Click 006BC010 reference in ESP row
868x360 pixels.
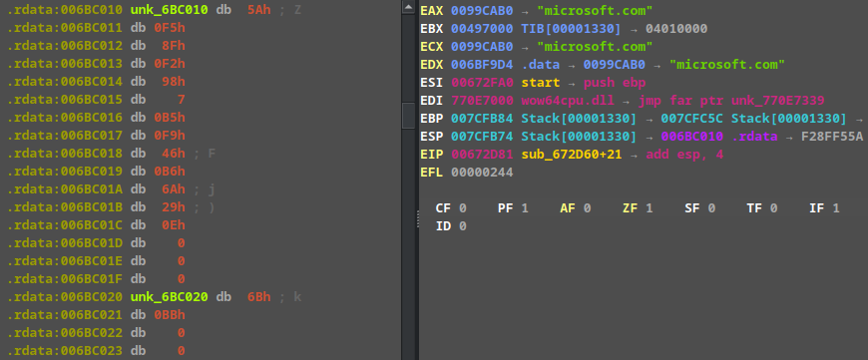692,136
